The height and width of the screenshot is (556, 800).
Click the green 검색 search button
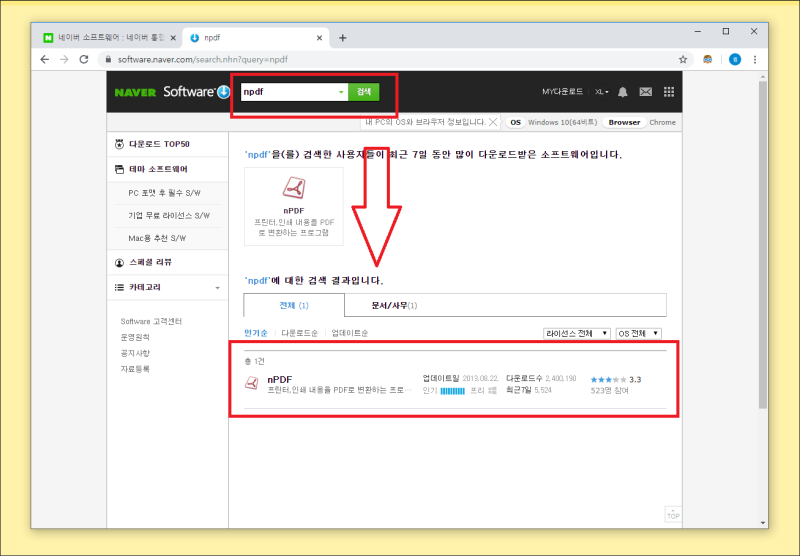point(364,92)
